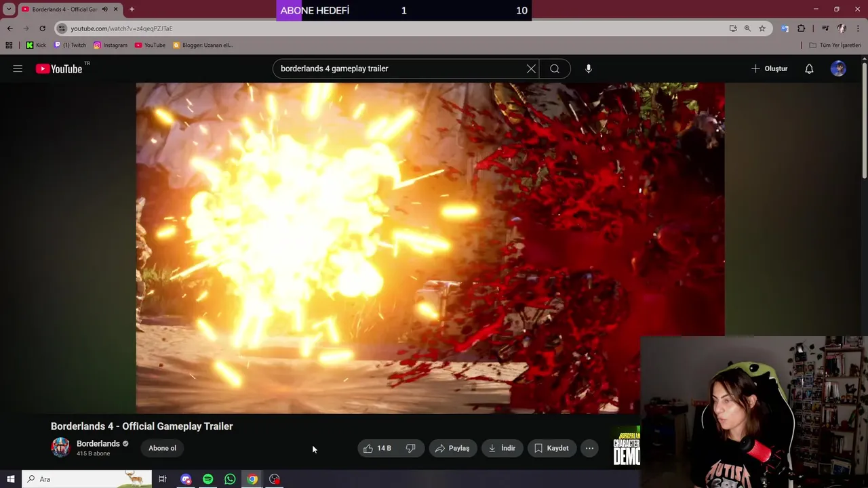
Task: Expand the tab search dropdown arrow
Action: tap(9, 9)
